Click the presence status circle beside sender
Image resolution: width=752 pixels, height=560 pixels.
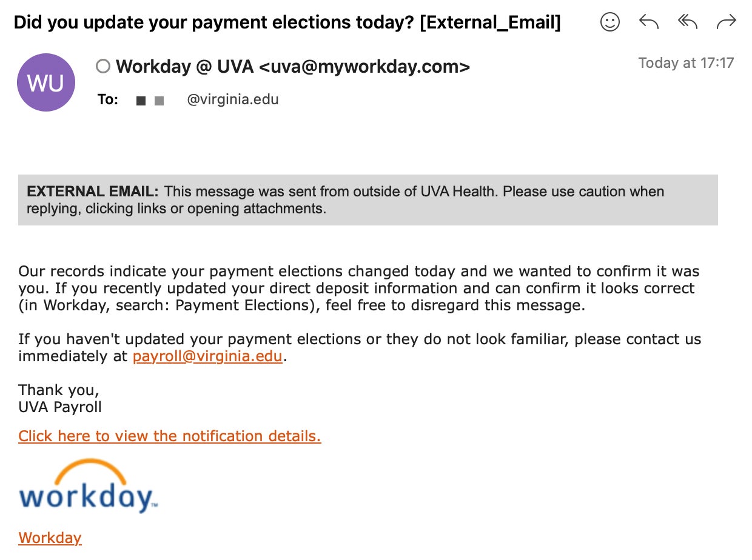[x=103, y=66]
